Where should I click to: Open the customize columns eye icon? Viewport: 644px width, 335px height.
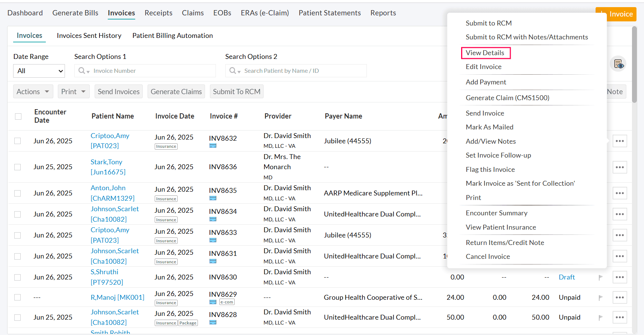tap(618, 64)
